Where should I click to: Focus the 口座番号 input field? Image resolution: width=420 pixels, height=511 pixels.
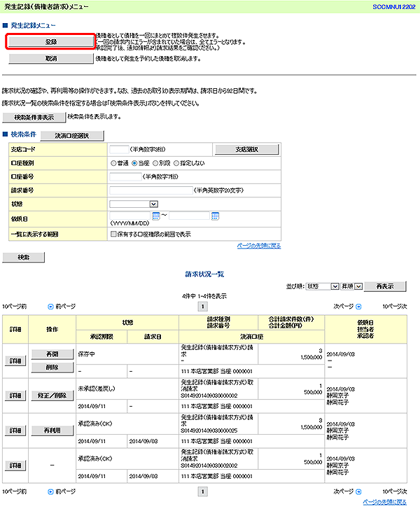coord(125,176)
